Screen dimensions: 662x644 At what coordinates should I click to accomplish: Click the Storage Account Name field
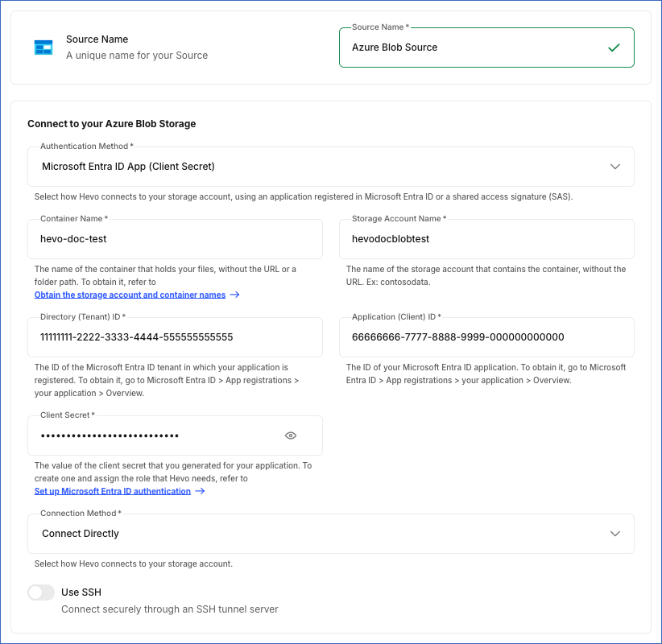[486, 239]
